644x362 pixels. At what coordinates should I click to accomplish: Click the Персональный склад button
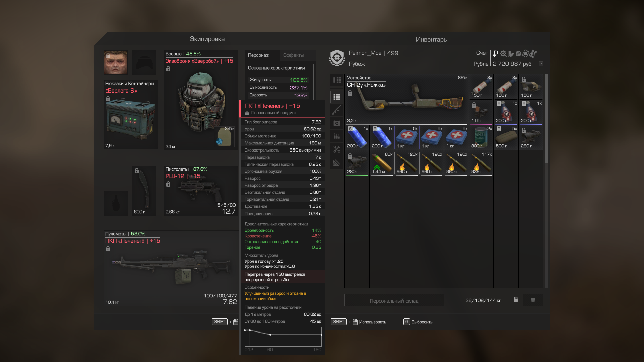394,301
